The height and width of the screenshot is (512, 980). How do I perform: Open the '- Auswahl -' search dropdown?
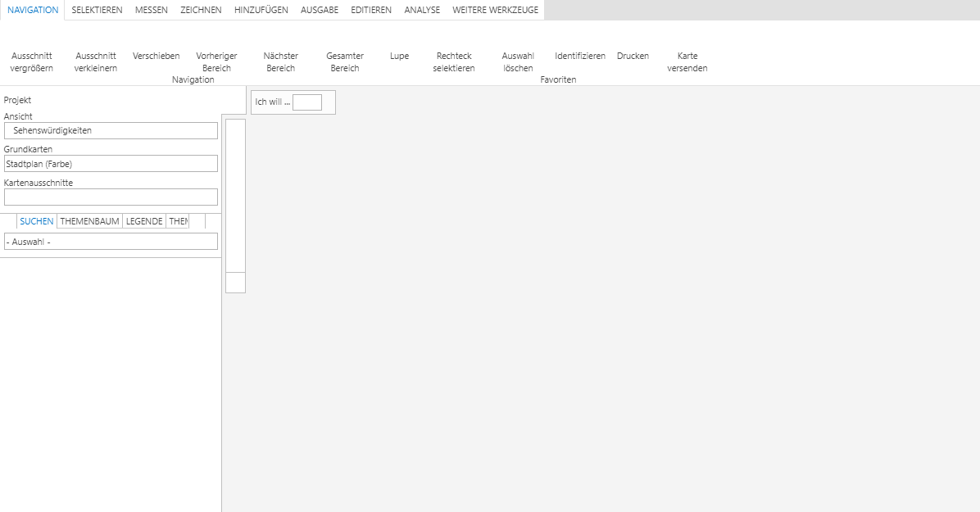click(x=111, y=242)
